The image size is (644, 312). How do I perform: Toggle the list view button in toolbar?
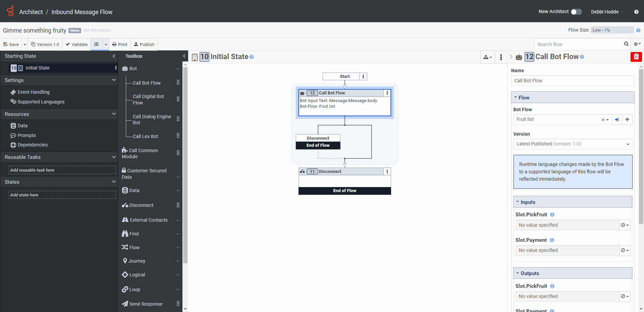coord(97,44)
